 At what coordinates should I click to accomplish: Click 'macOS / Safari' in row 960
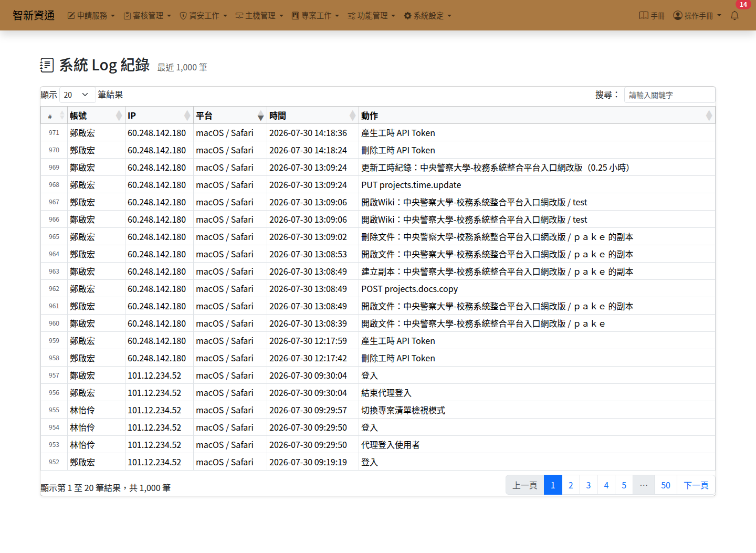pyautogui.click(x=225, y=324)
